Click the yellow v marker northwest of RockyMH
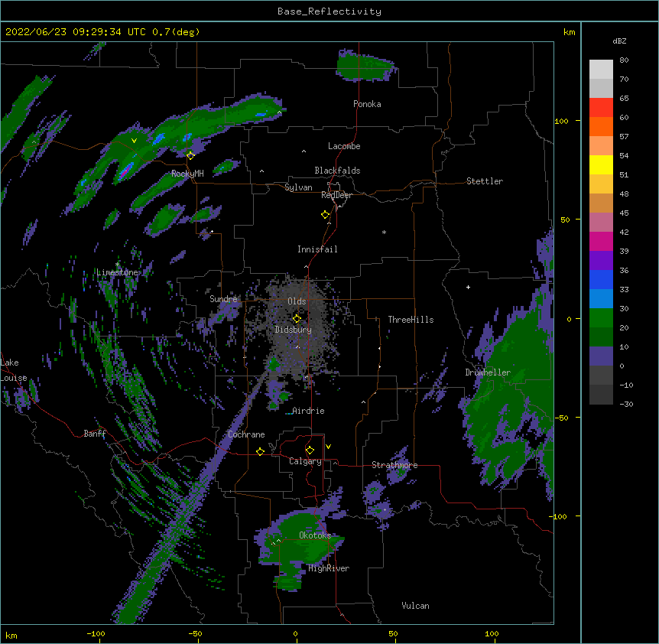The image size is (659, 644). [x=134, y=141]
